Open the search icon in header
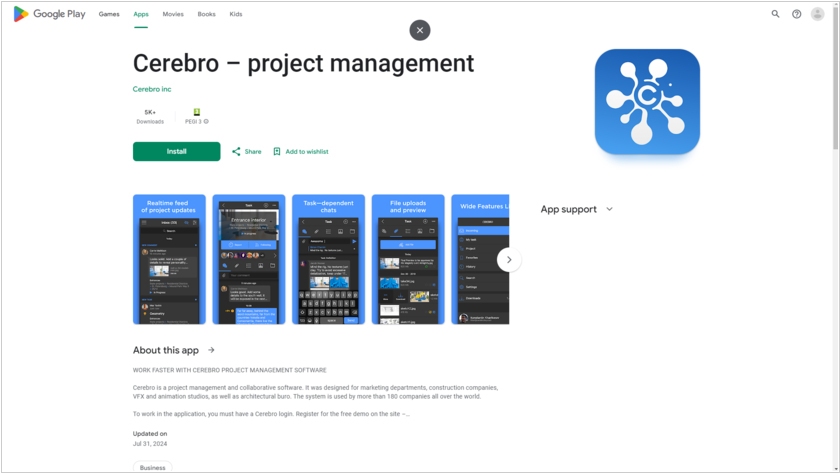Screen dimensions: 840x473 (775, 14)
